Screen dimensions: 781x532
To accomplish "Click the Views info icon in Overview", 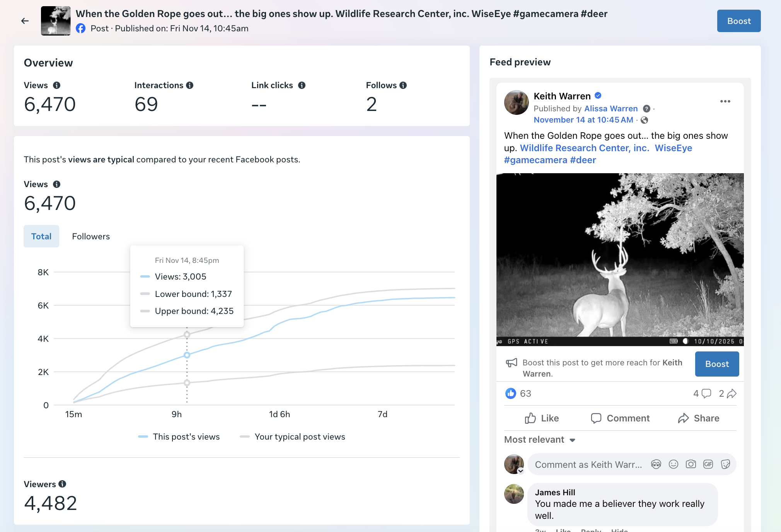I will click(x=56, y=85).
